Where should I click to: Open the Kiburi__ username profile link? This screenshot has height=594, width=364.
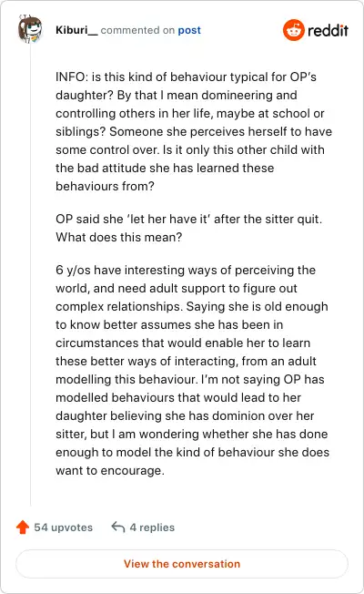76,30
